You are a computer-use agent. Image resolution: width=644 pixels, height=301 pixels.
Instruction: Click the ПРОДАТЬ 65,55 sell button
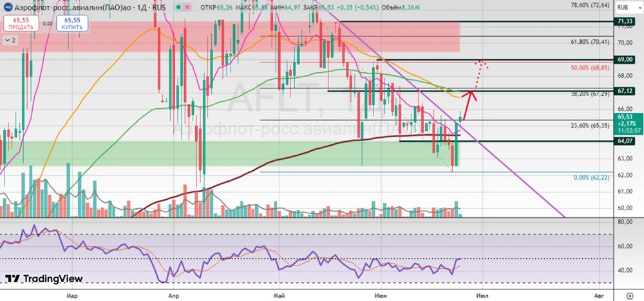[21, 23]
